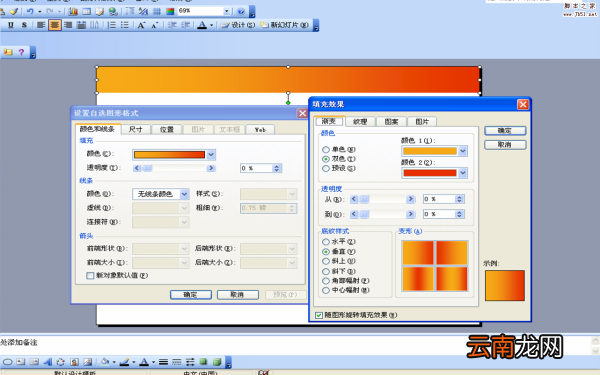
Task: Check 新对象默认值 default for new objects
Action: coord(90,276)
